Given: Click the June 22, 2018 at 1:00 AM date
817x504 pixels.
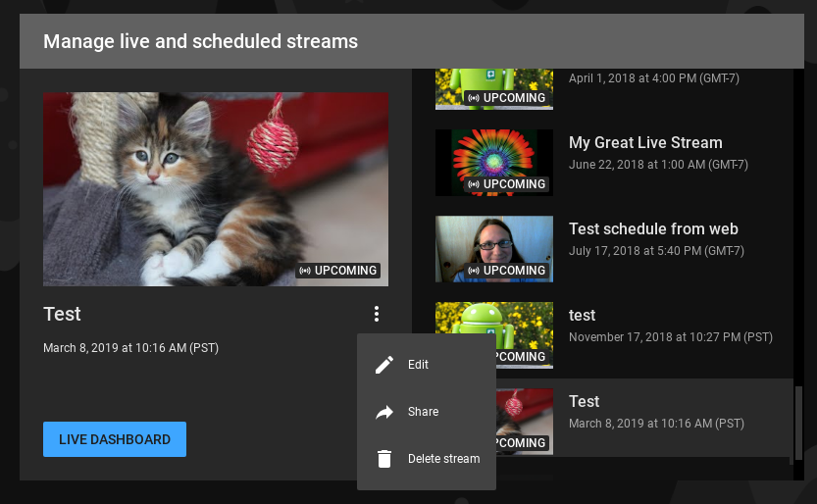Looking at the screenshot, I should coord(659,165).
